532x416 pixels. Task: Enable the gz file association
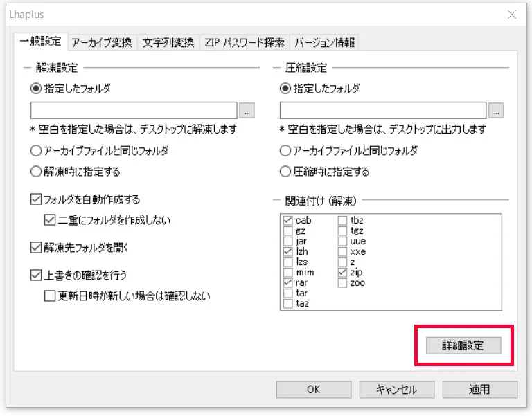click(287, 231)
